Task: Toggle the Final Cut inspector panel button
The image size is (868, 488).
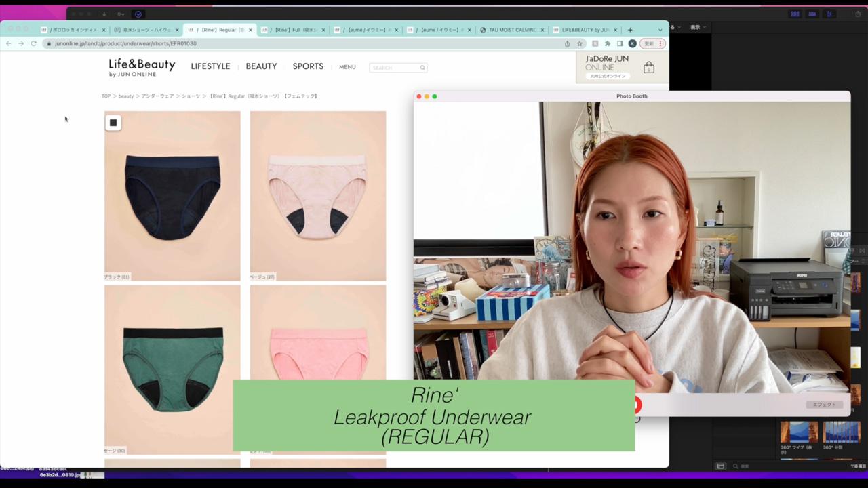Action: 829,14
